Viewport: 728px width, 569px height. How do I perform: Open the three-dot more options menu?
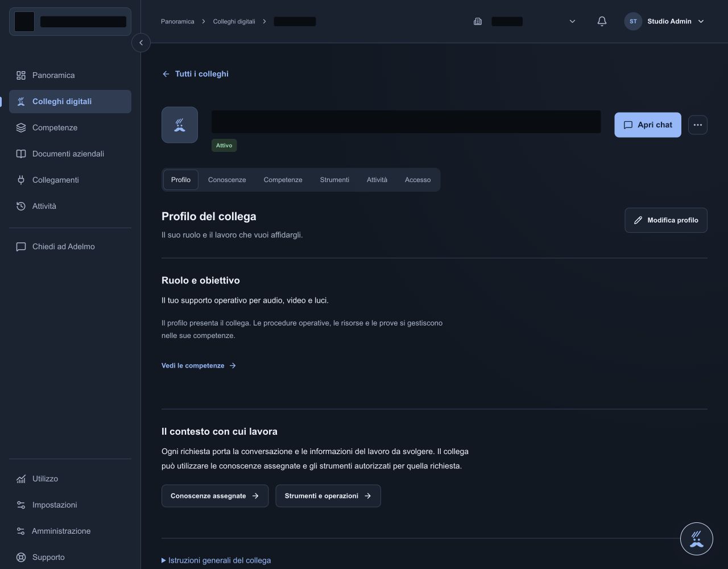(698, 125)
